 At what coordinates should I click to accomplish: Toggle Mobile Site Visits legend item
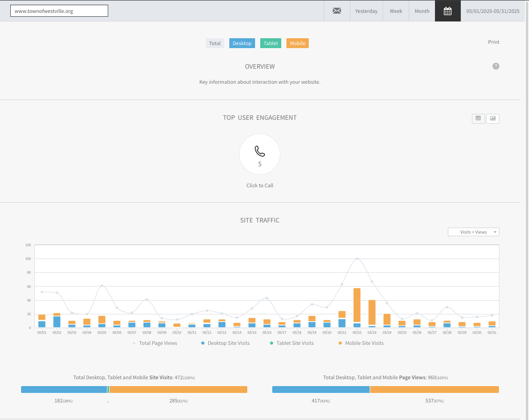click(x=364, y=343)
